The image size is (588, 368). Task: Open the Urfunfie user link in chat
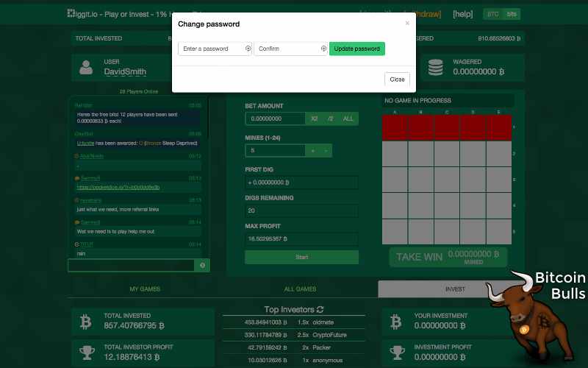coord(85,143)
